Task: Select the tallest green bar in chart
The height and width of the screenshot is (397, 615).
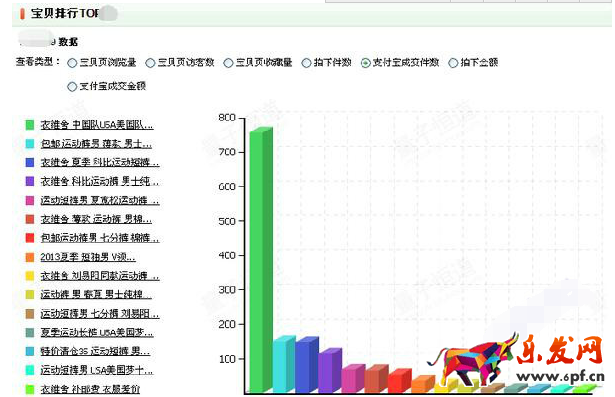Action: 261,260
